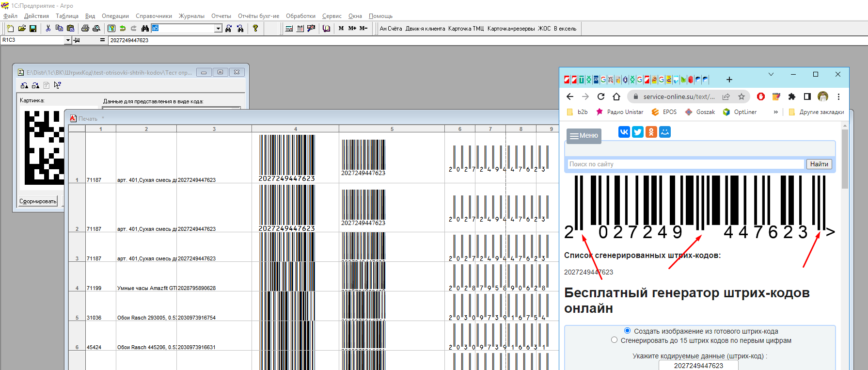The height and width of the screenshot is (370, 868).
Task: Expand more bookmarks chevron in browser
Action: click(x=776, y=112)
